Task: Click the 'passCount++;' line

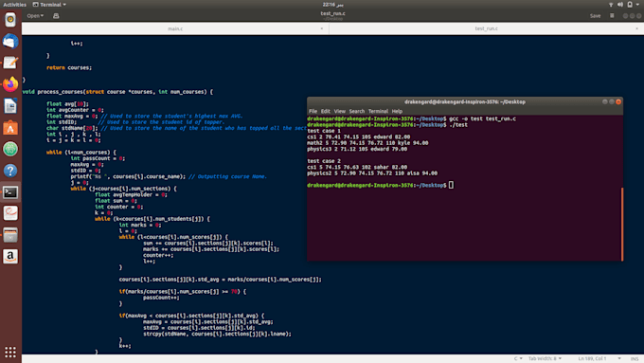Action: point(161,298)
